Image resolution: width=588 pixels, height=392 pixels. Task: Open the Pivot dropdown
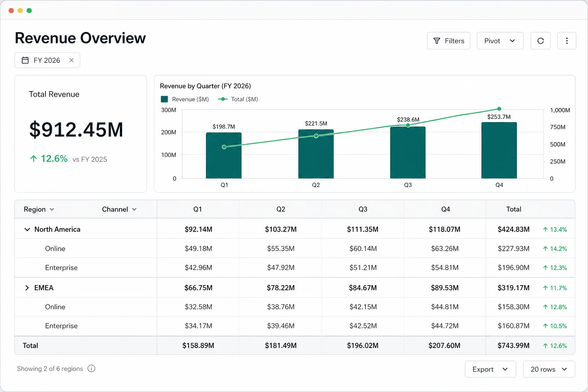point(500,41)
